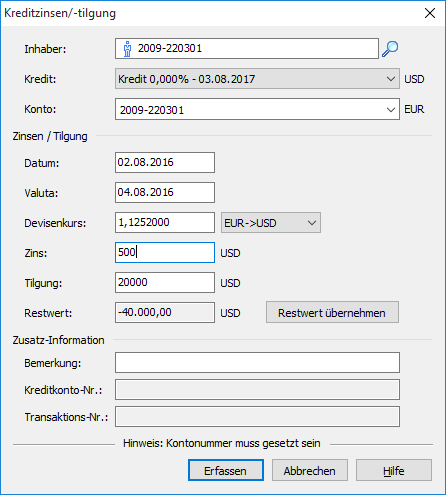Open Hilfe for this dialog
Screen dimensions: 446x495
pos(394,470)
